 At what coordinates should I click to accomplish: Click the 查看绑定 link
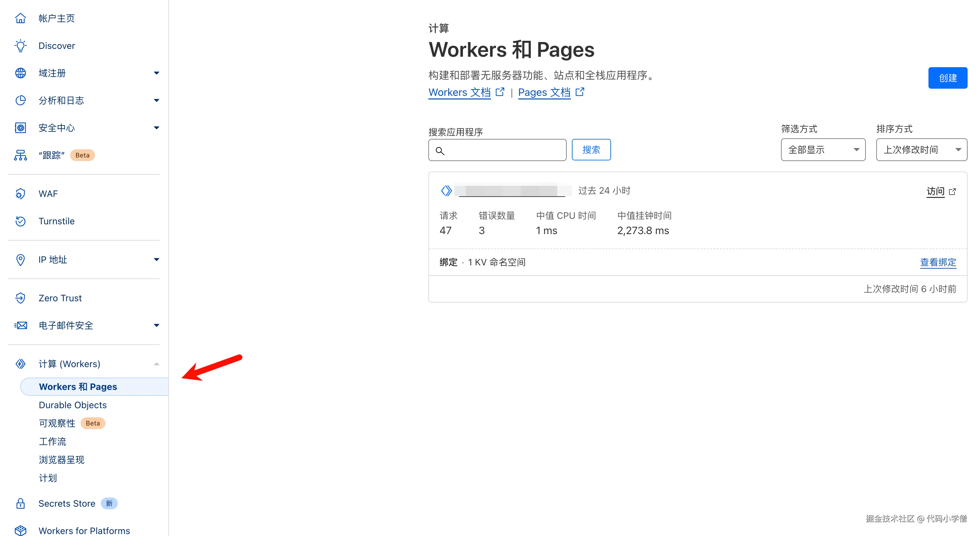[x=938, y=262]
